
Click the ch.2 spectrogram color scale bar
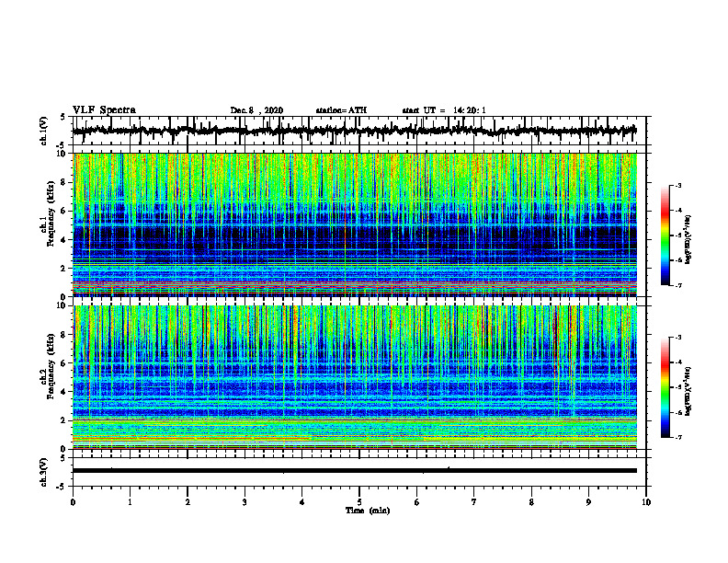[665, 387]
